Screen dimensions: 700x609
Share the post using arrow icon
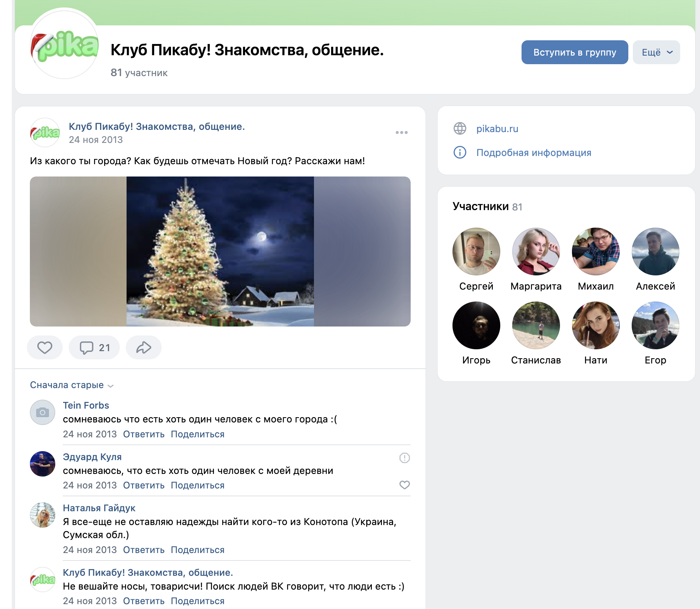(x=144, y=347)
